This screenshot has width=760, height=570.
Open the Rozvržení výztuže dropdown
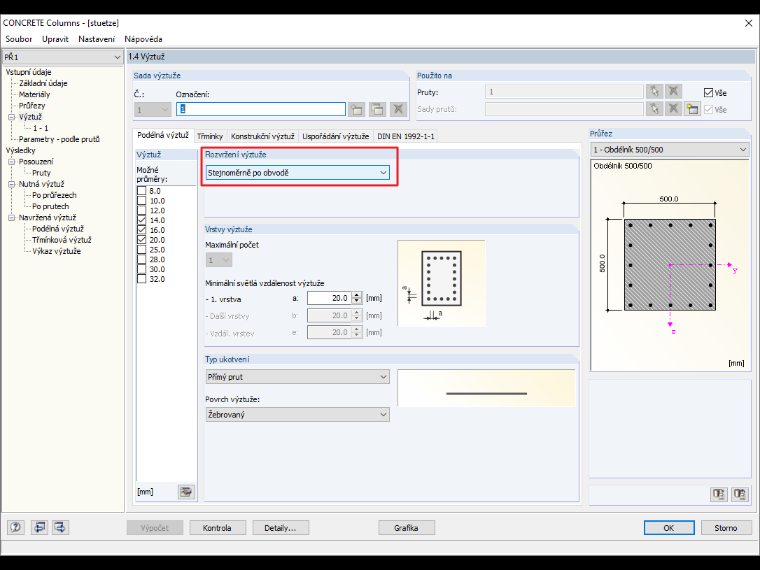click(x=297, y=173)
